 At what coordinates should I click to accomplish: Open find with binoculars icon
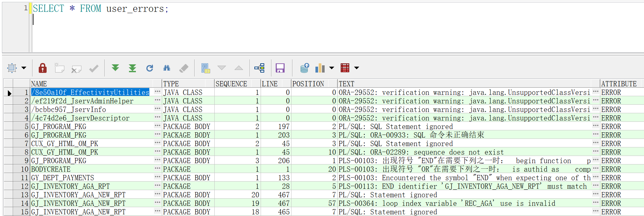click(x=167, y=68)
